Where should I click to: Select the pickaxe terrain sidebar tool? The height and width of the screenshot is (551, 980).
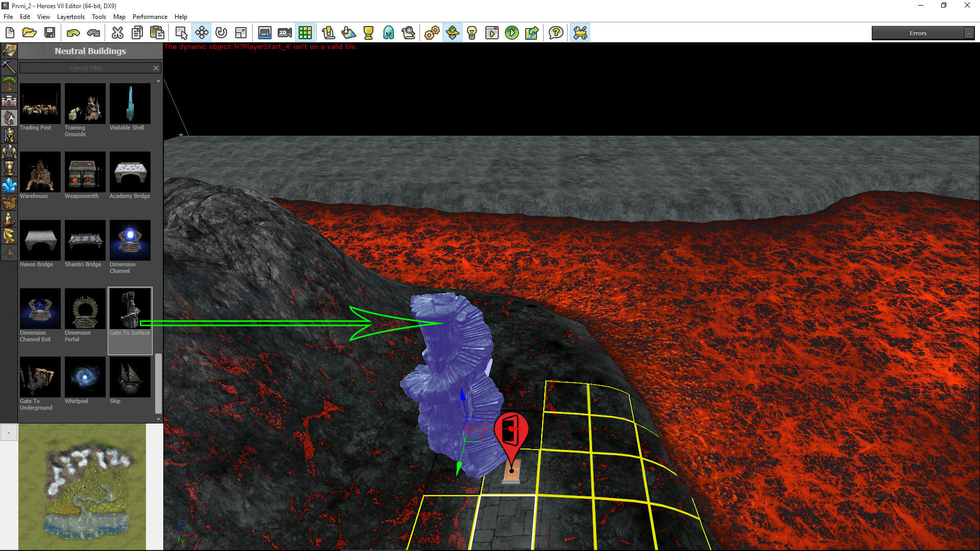coord(9,67)
